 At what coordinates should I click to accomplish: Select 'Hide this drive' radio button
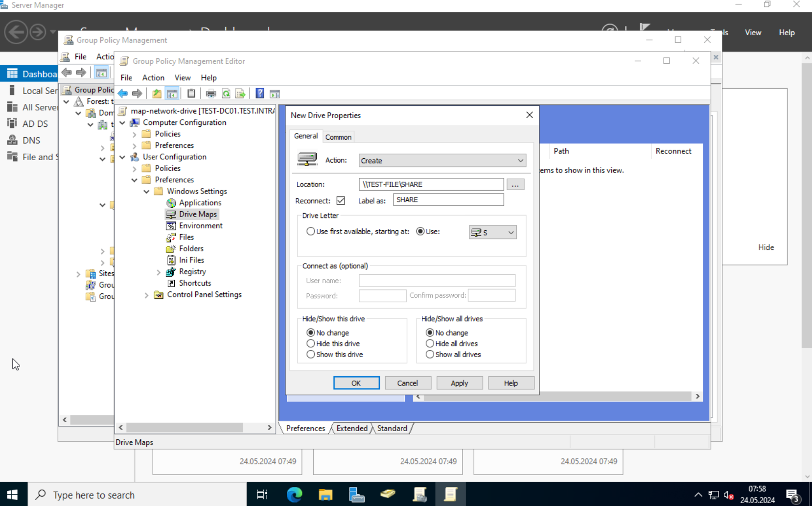[x=311, y=344]
